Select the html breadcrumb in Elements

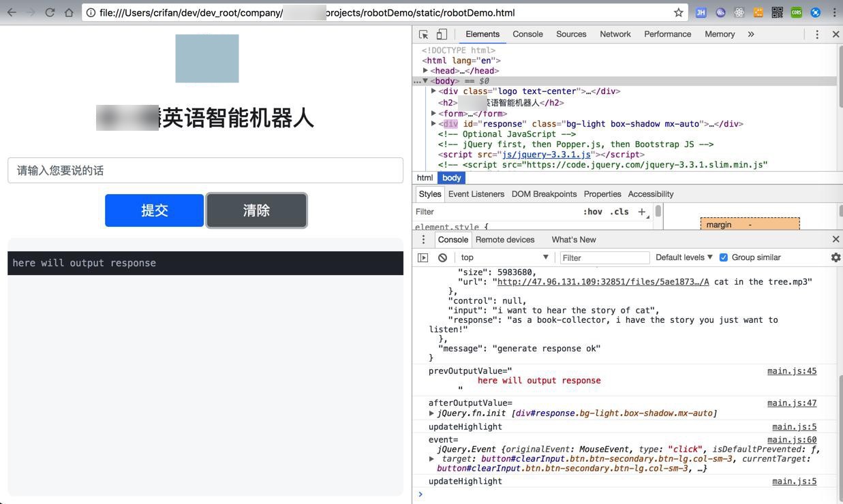[x=425, y=178]
